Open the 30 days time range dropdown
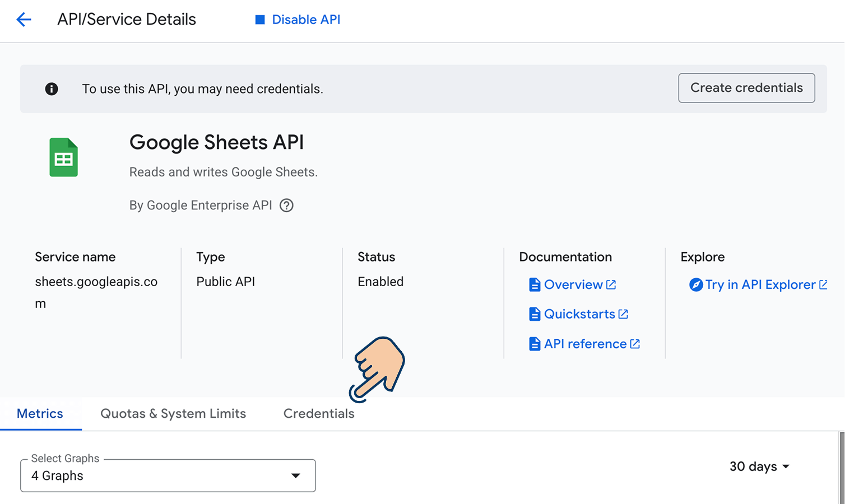The width and height of the screenshot is (845, 504). point(759,466)
